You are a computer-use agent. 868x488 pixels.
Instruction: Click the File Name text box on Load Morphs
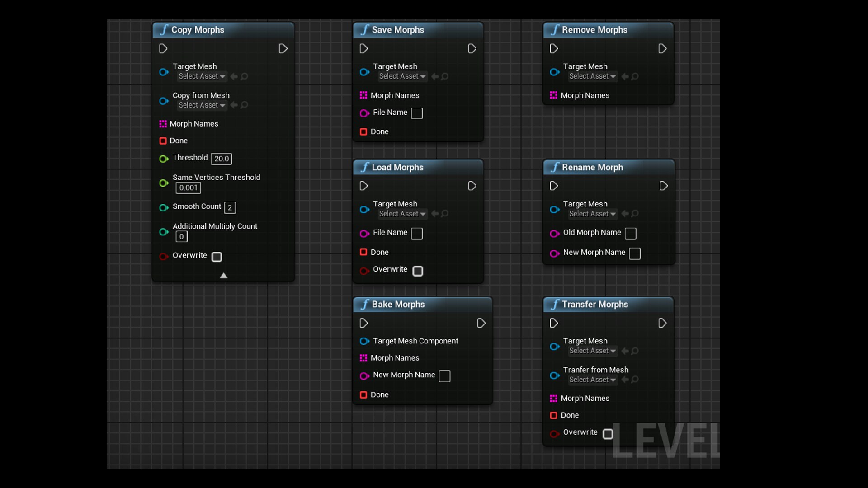tap(417, 234)
